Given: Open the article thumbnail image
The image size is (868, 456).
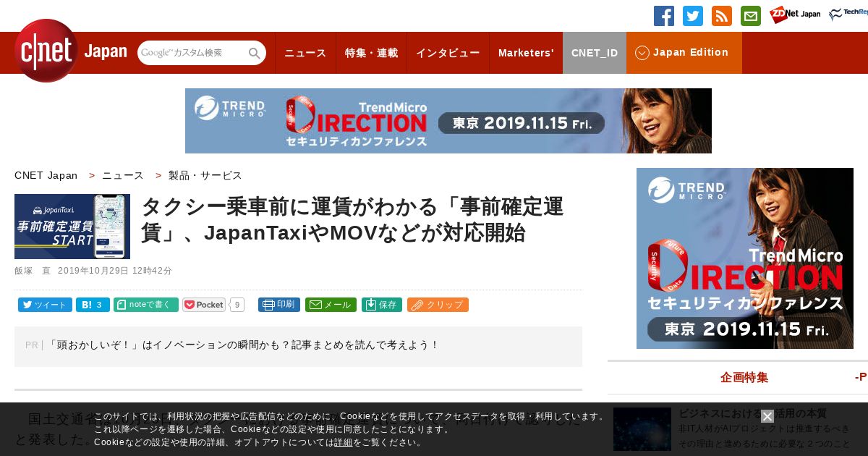Looking at the screenshot, I should 72,227.
